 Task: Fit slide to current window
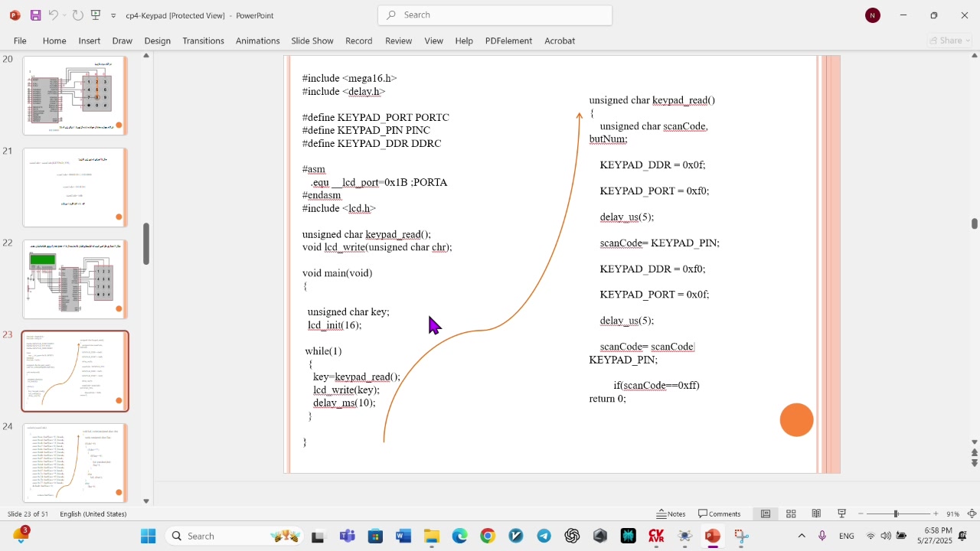972,514
